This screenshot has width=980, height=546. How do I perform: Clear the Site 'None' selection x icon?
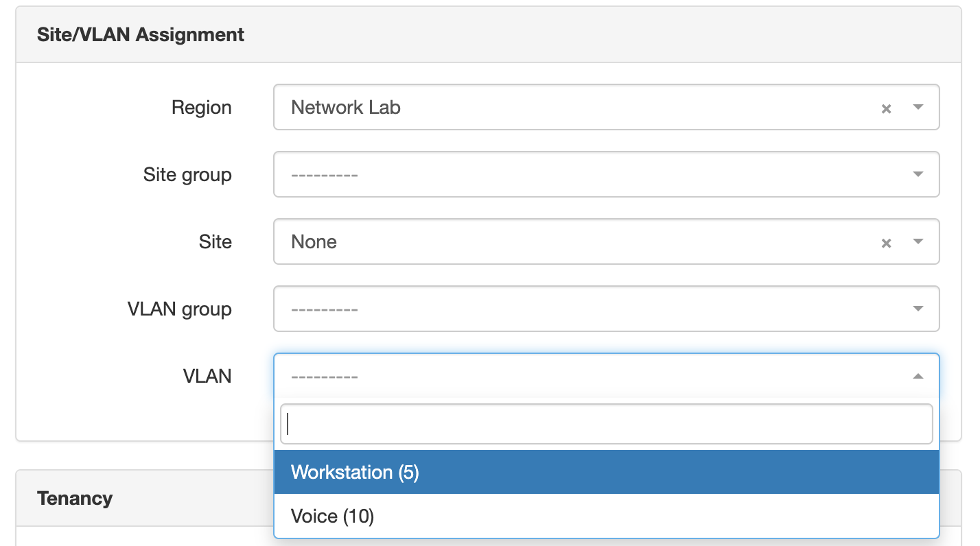pos(886,243)
